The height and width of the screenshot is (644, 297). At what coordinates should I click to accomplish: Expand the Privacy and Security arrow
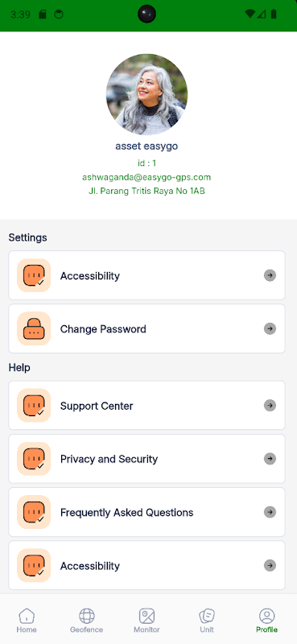270,459
